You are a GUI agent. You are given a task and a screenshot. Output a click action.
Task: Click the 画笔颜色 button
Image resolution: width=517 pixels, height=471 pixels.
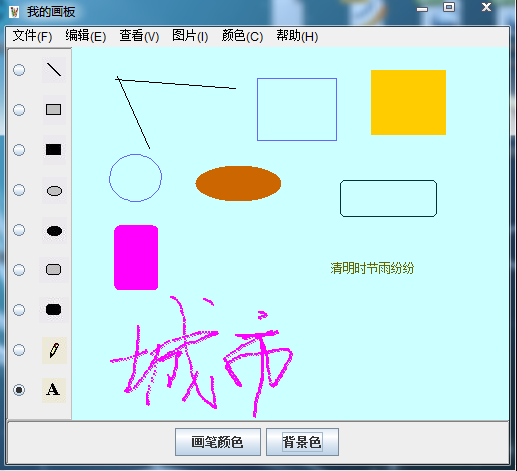point(218,442)
